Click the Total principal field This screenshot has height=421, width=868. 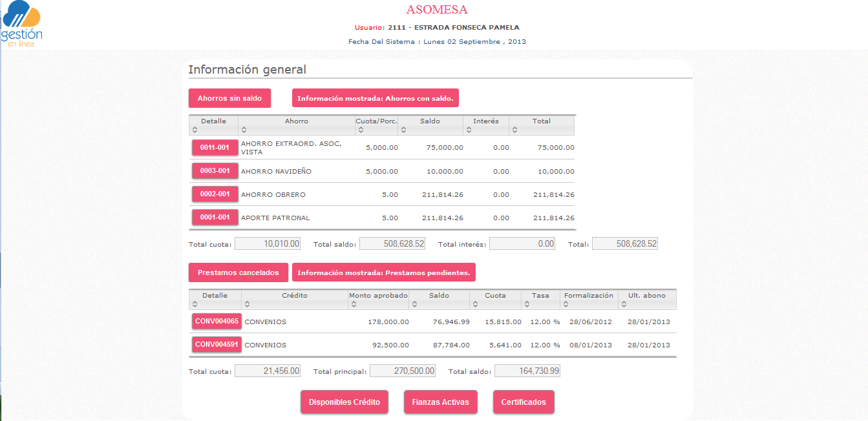pyautogui.click(x=403, y=371)
